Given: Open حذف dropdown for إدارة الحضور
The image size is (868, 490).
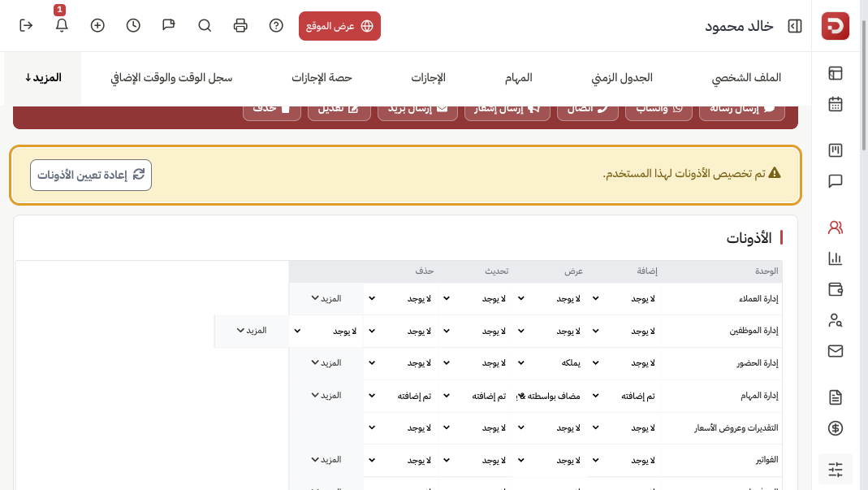Looking at the screenshot, I should coord(401,363).
